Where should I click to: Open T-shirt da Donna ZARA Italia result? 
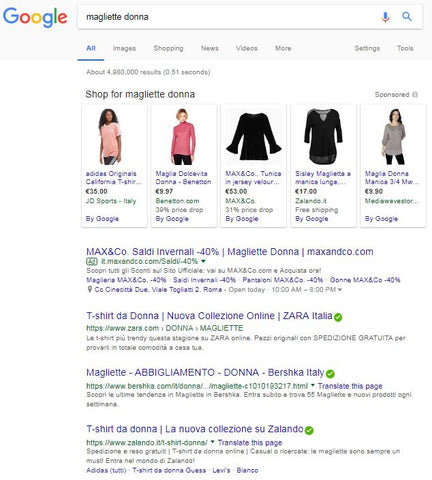(x=209, y=316)
